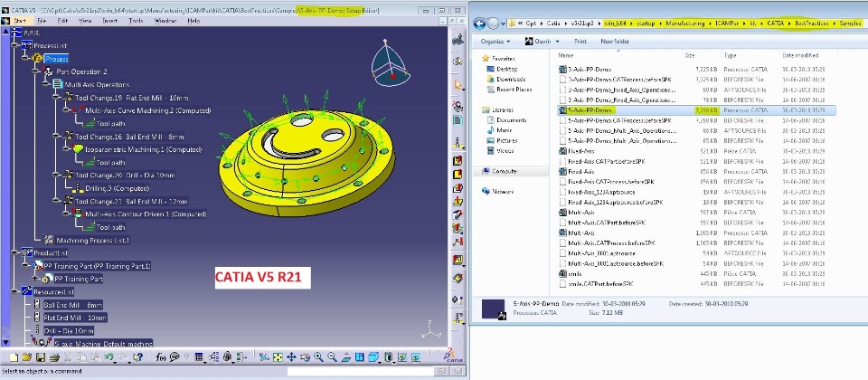Open the Tools menu in CATIA
This screenshot has height=380, width=868.
click(x=136, y=21)
